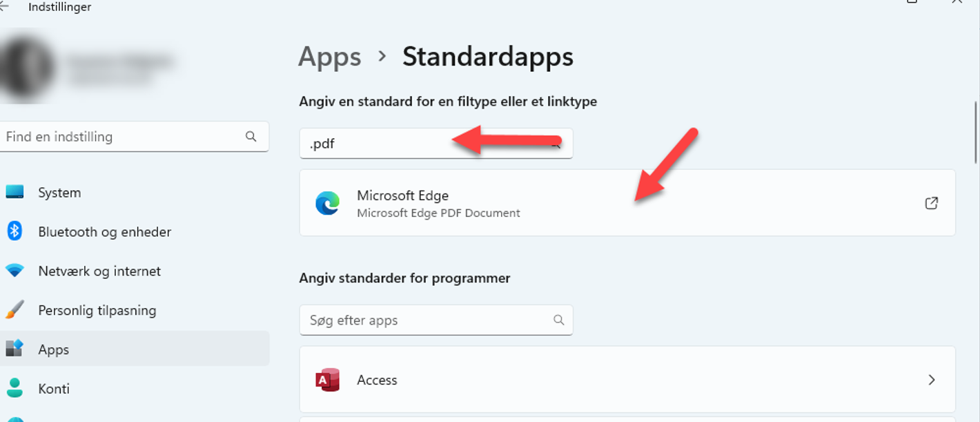This screenshot has height=422, width=980.
Task: Select the Bluetooth og enheder icon
Action: pyautogui.click(x=14, y=231)
